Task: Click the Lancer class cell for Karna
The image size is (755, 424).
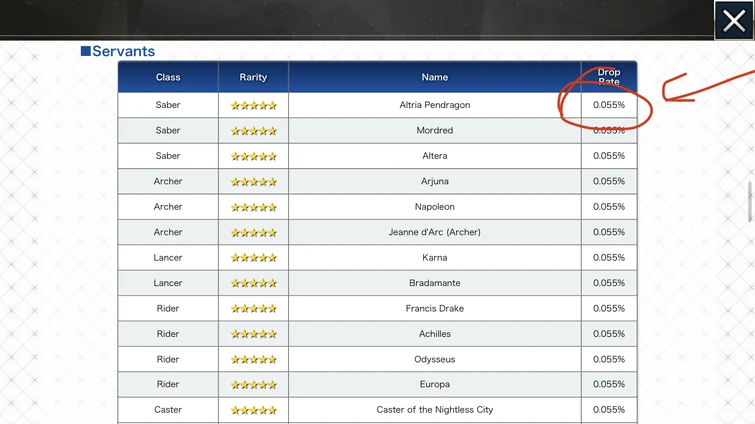Action: click(168, 257)
